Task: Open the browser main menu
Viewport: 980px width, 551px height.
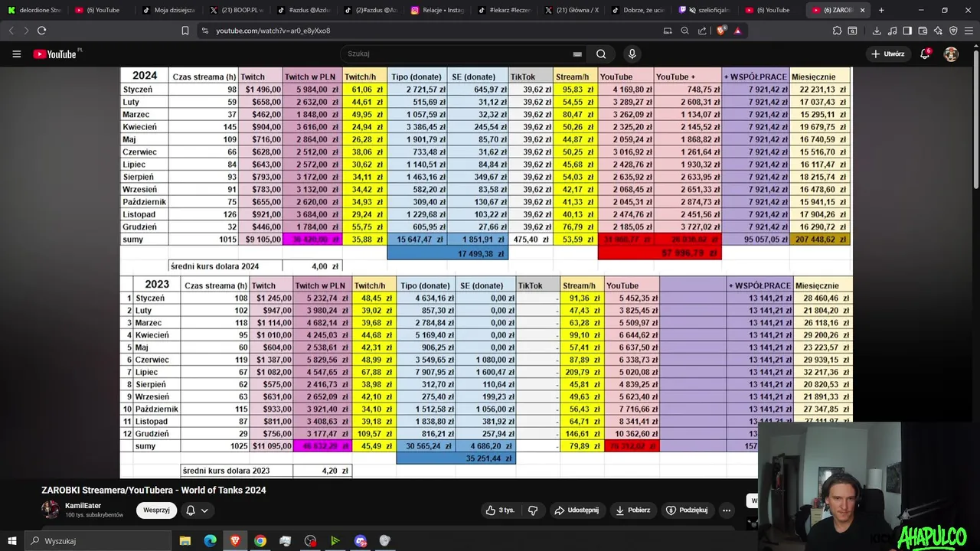Action: coord(969,31)
